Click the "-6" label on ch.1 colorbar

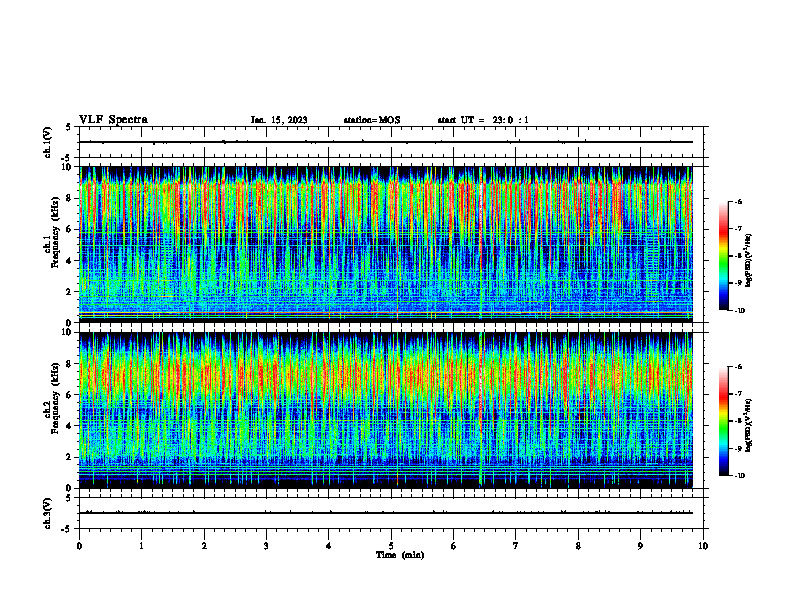point(738,201)
